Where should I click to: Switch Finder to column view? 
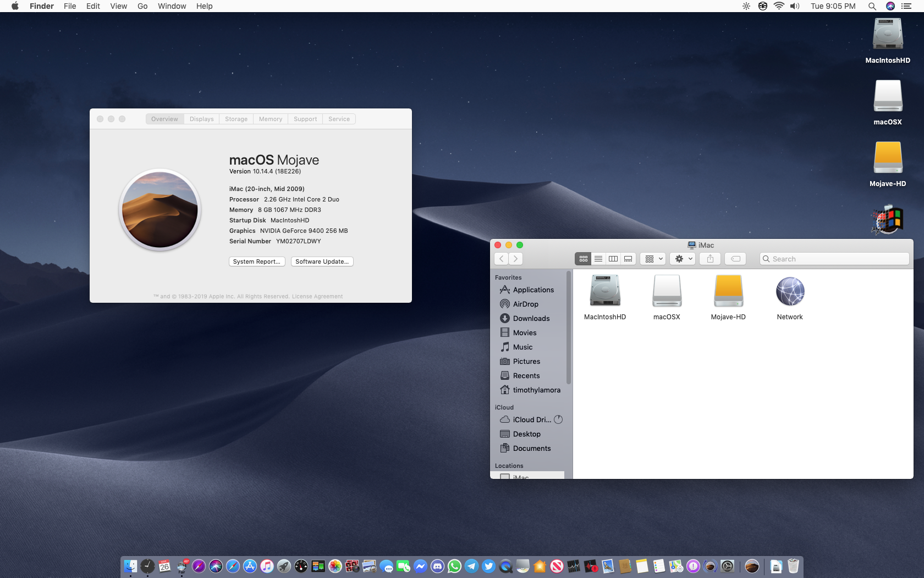pyautogui.click(x=613, y=259)
